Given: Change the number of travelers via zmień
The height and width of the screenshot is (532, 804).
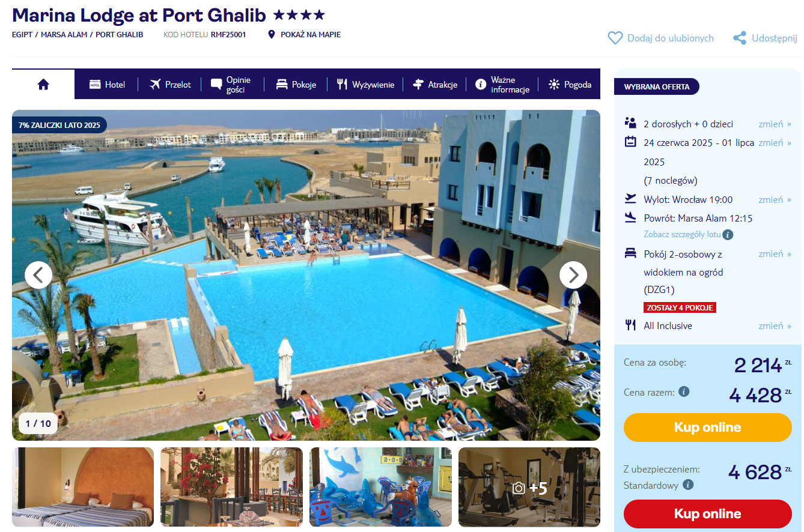Looking at the screenshot, I should [x=775, y=124].
